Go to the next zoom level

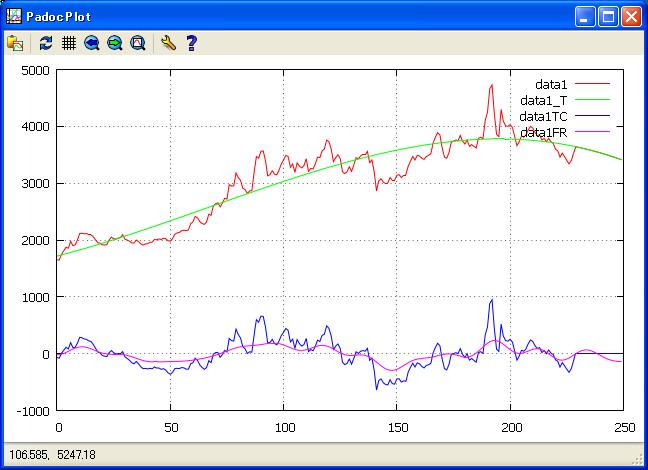coord(115,43)
